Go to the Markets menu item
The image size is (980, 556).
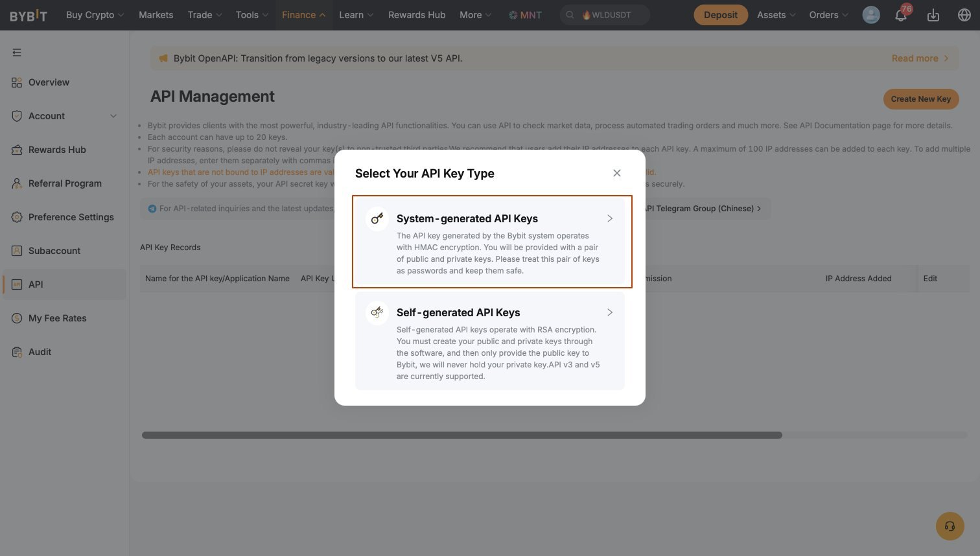156,15
